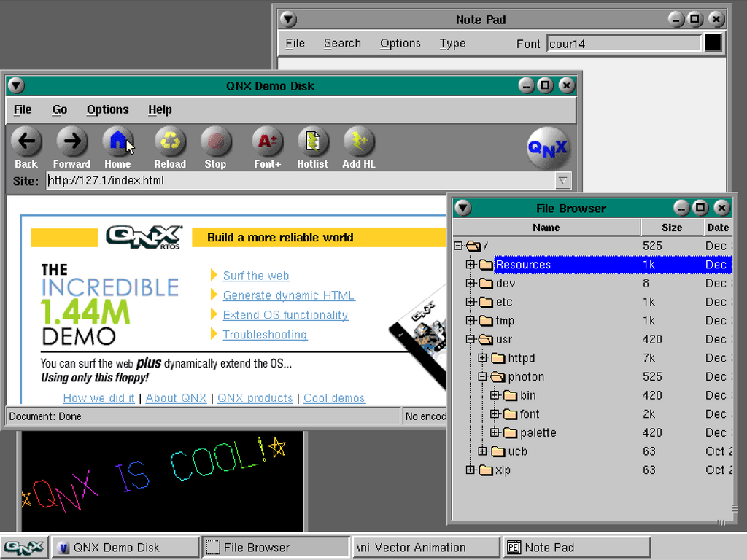747x560 pixels.
Task: Select the palette folder in tree
Action: [538, 432]
